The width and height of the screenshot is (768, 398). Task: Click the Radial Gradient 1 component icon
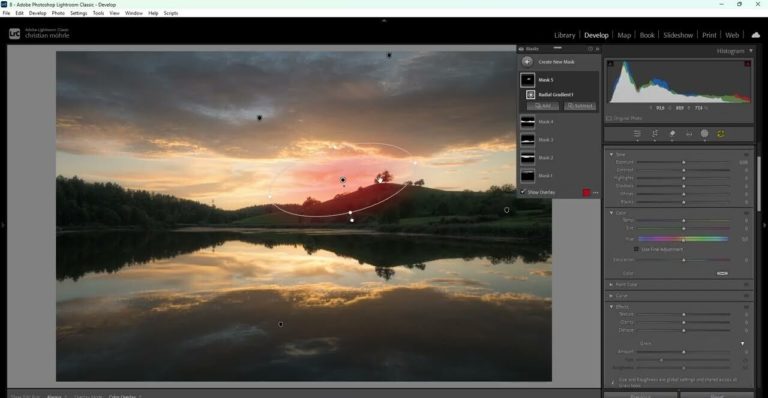[x=530, y=94]
